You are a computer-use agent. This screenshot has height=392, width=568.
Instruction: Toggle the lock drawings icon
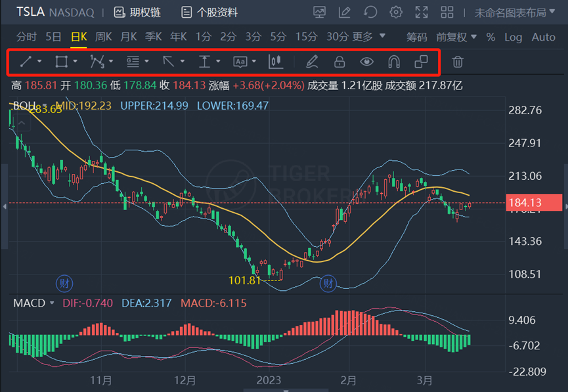(339, 62)
